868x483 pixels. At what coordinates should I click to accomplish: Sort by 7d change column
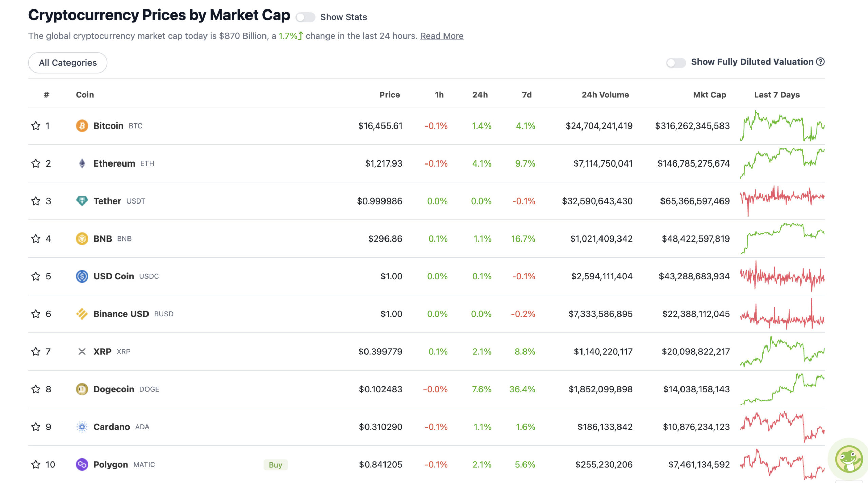(527, 95)
